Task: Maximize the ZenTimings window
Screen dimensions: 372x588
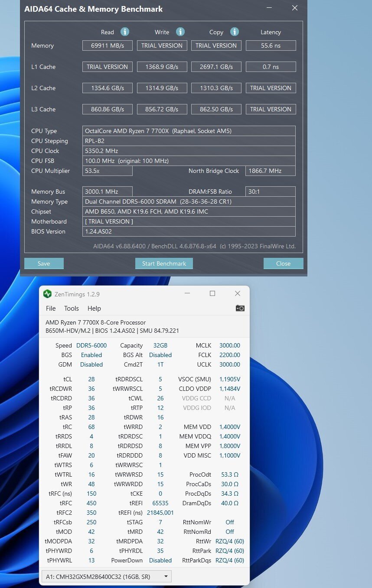Action: click(212, 293)
